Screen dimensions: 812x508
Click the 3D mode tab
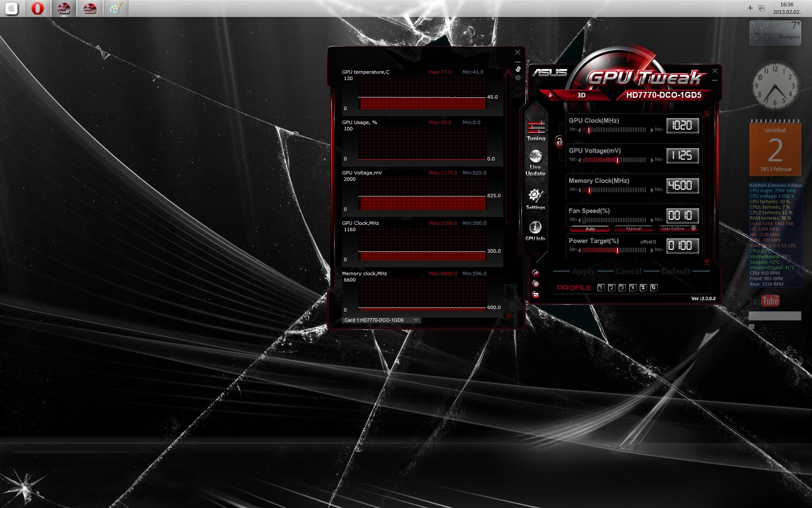pos(582,95)
